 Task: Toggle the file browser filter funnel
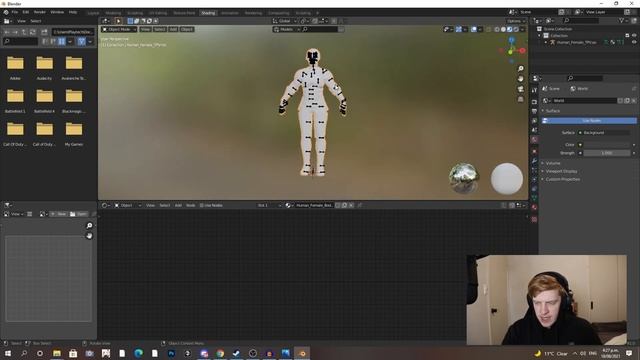click(81, 41)
